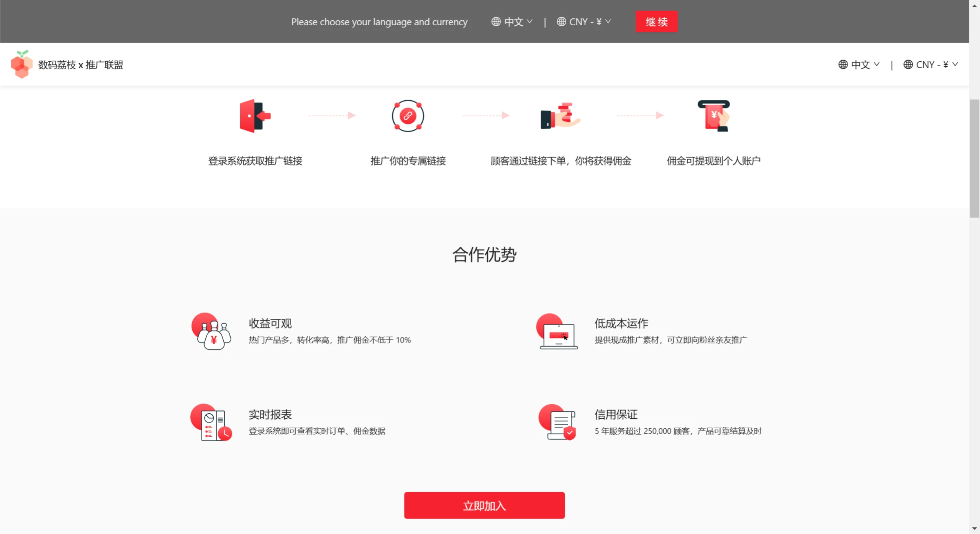Click the report clock icon beside 实时报表

point(212,423)
